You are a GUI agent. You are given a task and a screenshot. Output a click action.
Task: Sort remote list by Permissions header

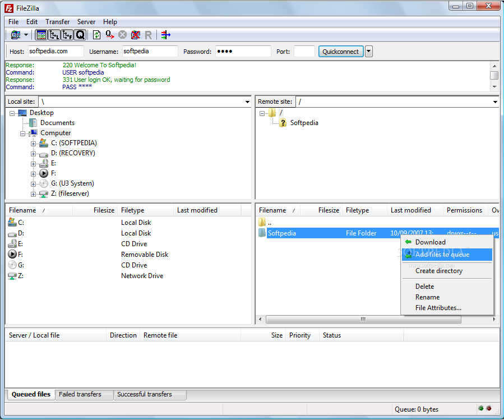click(465, 210)
